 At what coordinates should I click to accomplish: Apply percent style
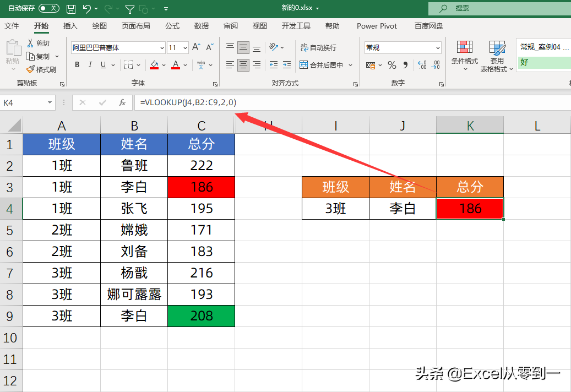[x=392, y=65]
